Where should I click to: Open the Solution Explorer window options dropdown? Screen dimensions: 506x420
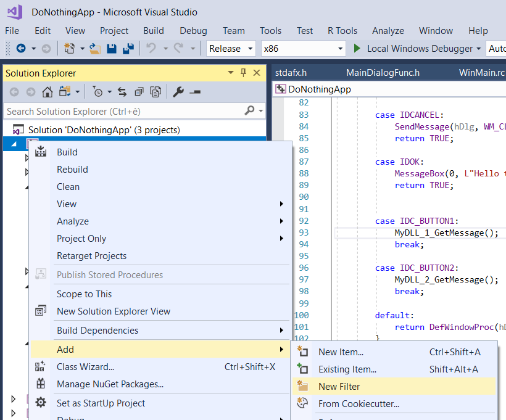[x=231, y=73]
